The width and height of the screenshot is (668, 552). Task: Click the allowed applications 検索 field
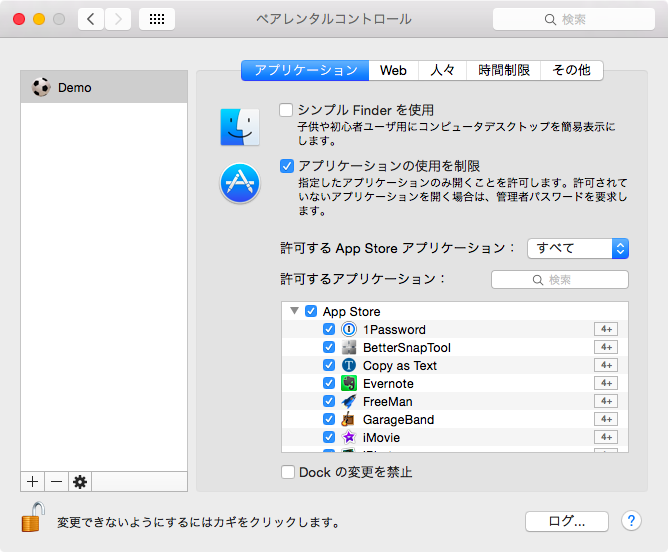tap(560, 280)
